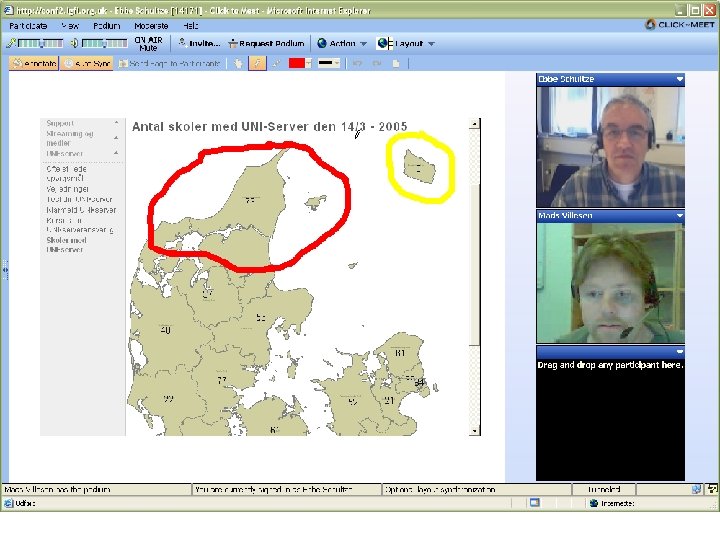This screenshot has width=720, height=540.
Task: Click the microphone icon near the volume meter
Action: (11, 43)
